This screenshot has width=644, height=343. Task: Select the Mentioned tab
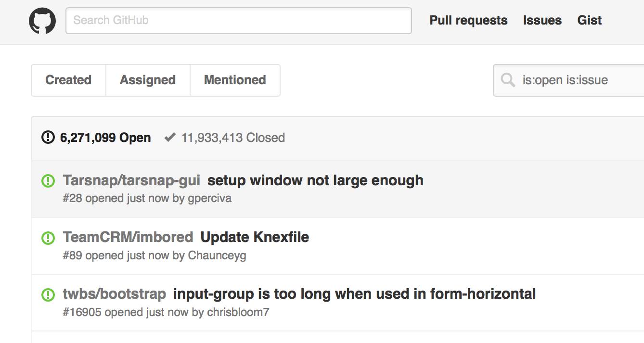pyautogui.click(x=235, y=80)
